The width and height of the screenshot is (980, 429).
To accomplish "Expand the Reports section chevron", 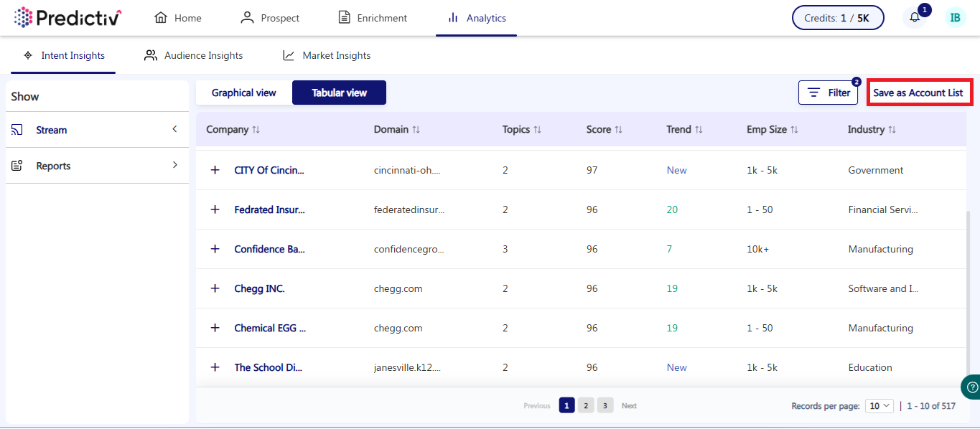I will coord(174,165).
